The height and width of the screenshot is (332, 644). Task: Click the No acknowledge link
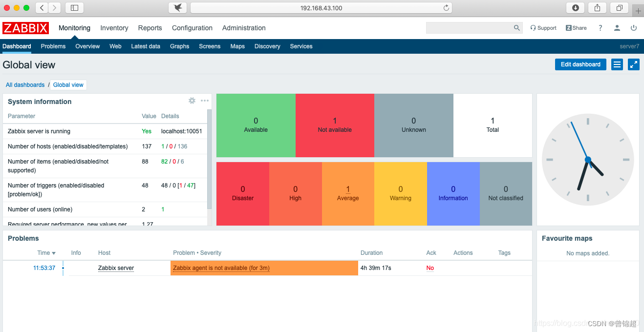click(x=430, y=268)
